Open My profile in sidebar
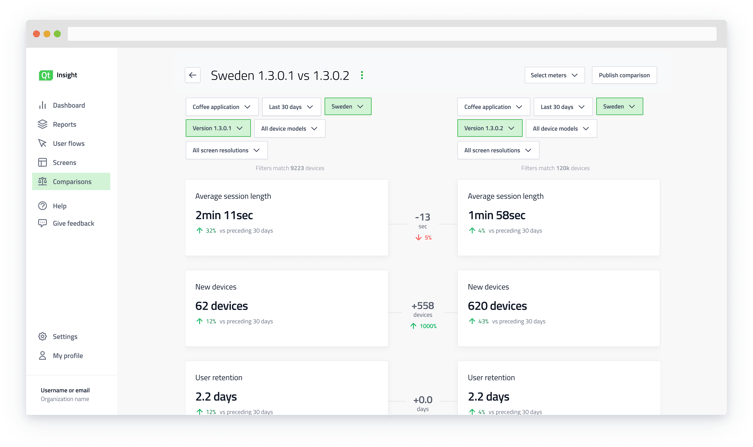 (x=67, y=356)
